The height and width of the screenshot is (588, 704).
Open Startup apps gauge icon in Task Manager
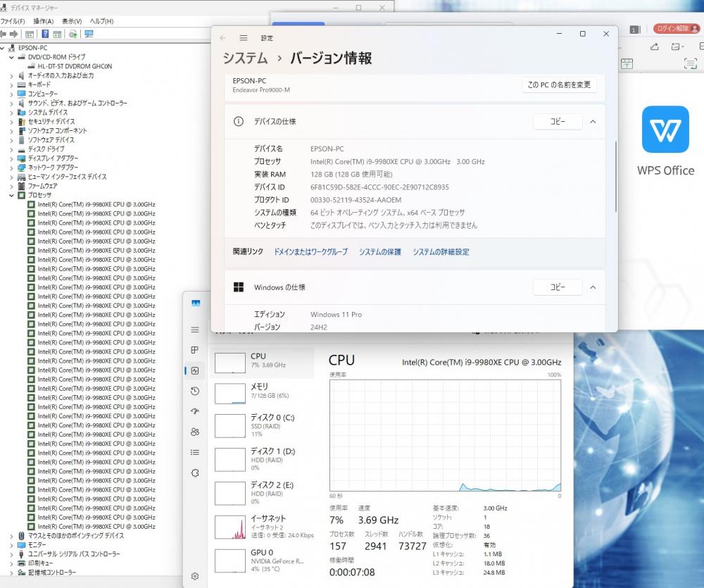(195, 411)
